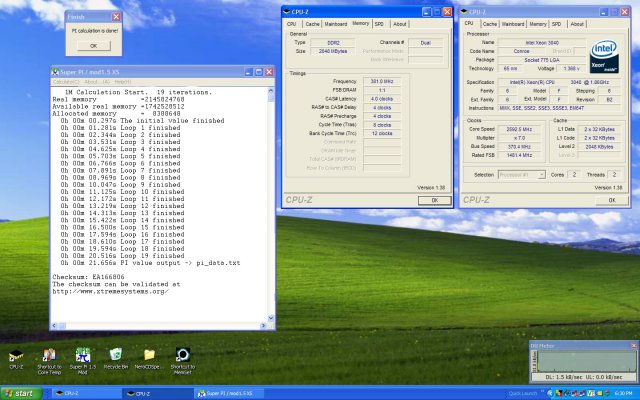This screenshot has height=400, width=640.
Task: Open the Recycle Bin desktop icon
Action: coord(116,355)
